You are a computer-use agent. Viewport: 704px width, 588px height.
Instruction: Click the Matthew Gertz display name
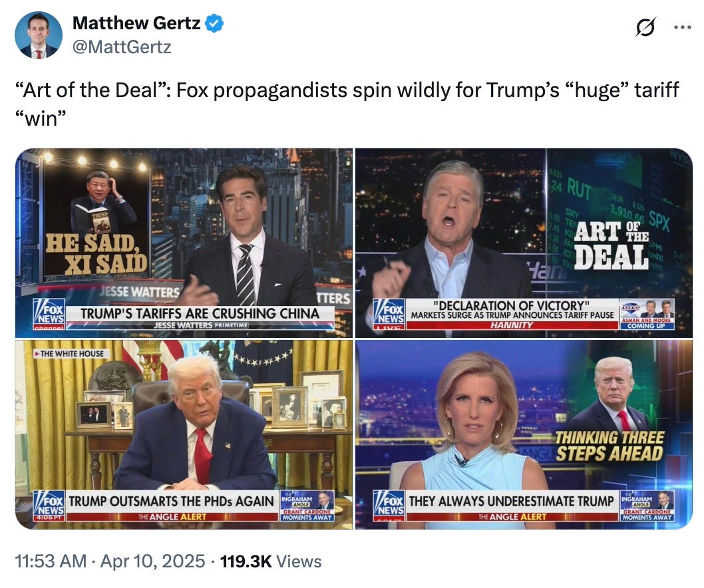click(x=136, y=23)
